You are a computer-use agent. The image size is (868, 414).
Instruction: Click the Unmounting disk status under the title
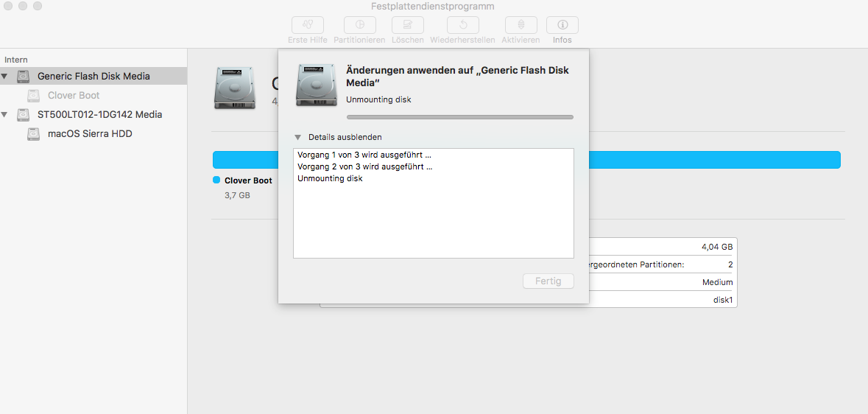[378, 99]
